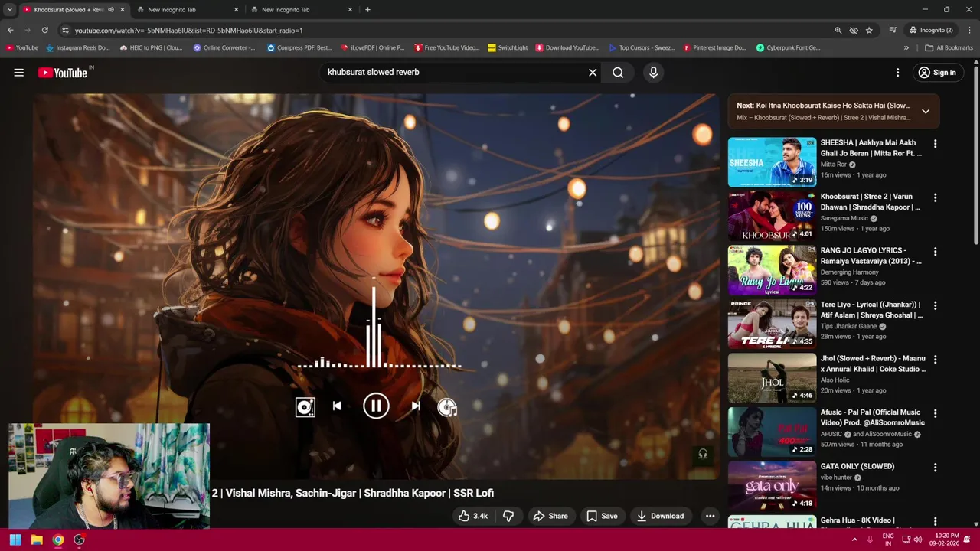The image size is (980, 551).
Task: Open more actions under the video
Action: [x=710, y=516]
